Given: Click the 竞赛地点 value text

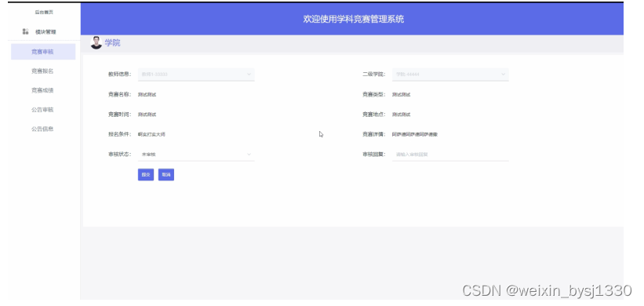Looking at the screenshot, I should tap(402, 115).
